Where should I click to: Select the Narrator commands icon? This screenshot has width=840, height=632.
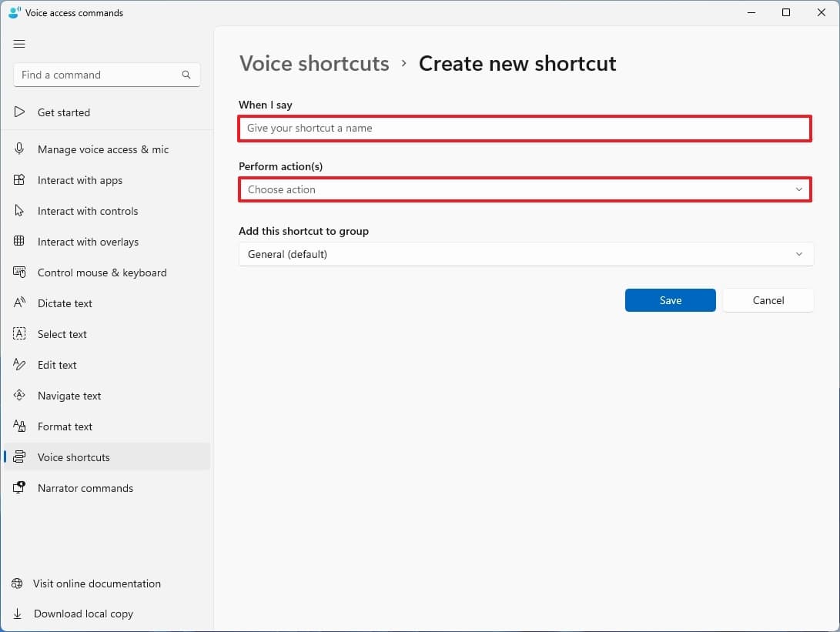tap(18, 488)
